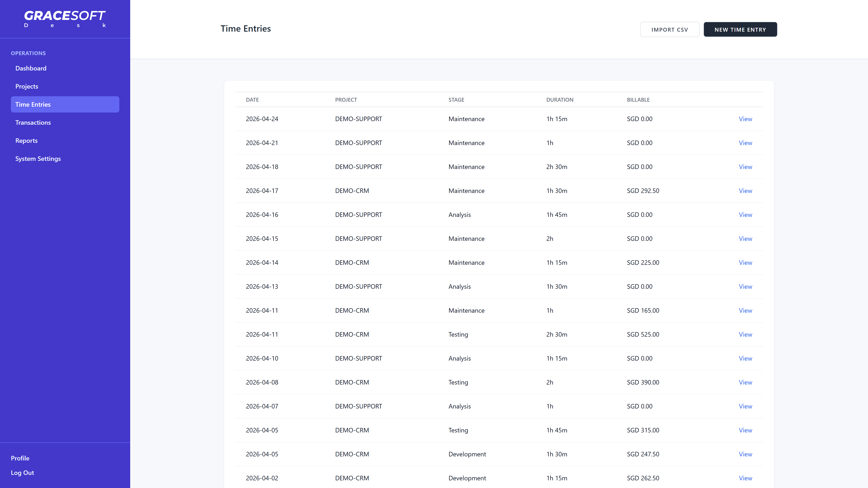Viewport: 868px width, 488px height.
Task: Click the BILLABLE column header
Action: [638, 100]
